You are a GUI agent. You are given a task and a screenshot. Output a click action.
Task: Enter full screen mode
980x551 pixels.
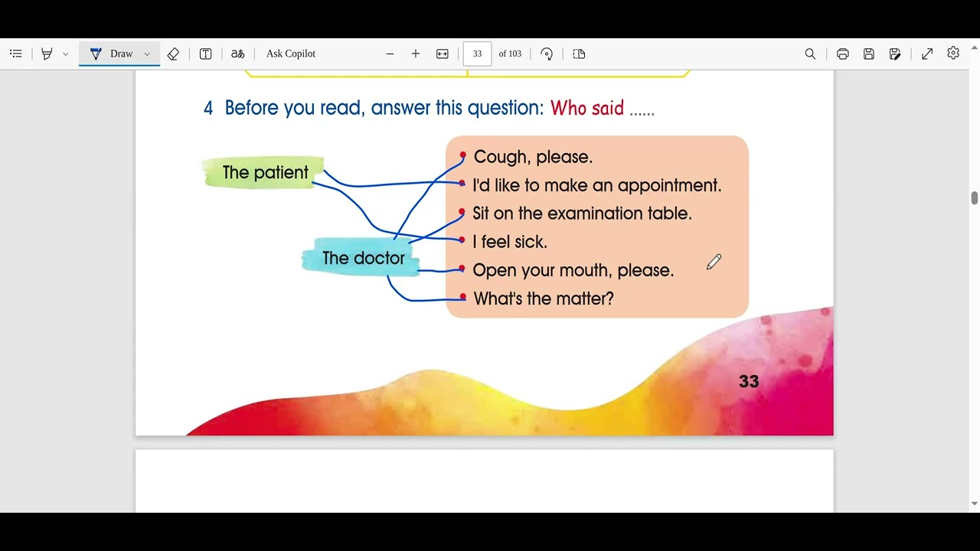[927, 54]
